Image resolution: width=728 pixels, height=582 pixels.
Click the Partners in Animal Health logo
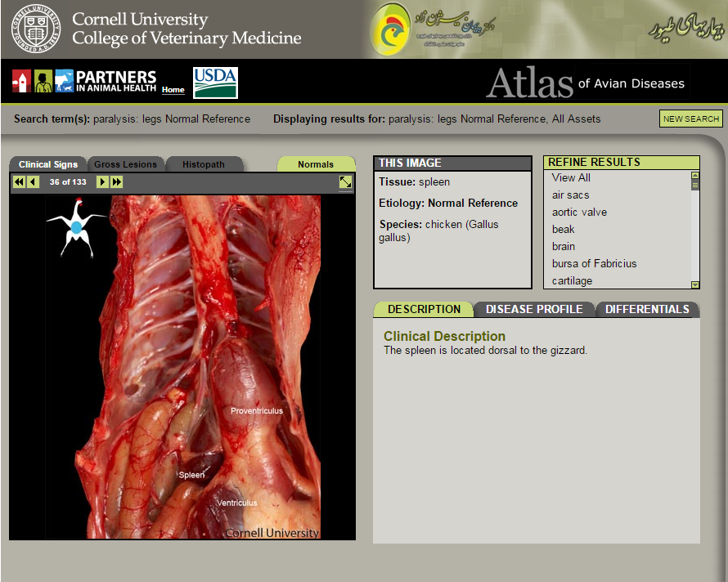pyautogui.click(x=83, y=81)
